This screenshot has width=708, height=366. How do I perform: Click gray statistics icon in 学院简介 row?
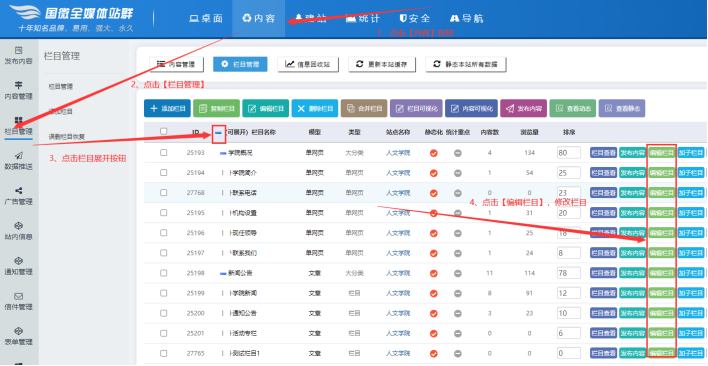(x=457, y=173)
